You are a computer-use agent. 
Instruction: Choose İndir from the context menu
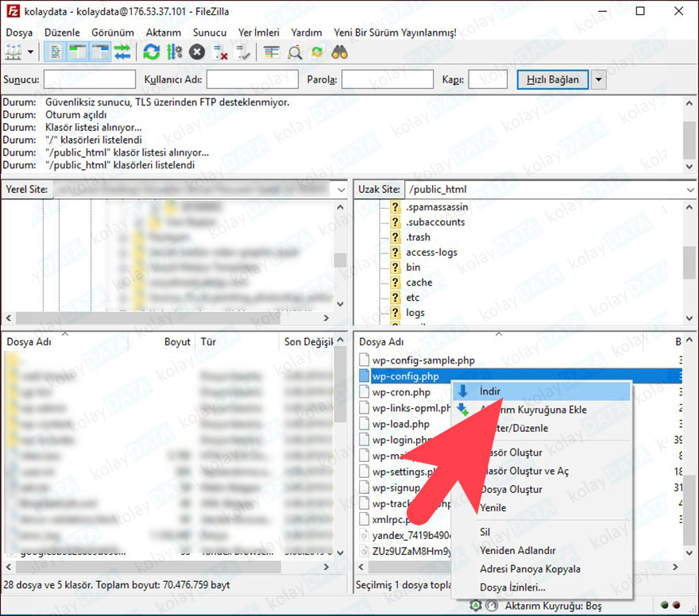coord(489,391)
